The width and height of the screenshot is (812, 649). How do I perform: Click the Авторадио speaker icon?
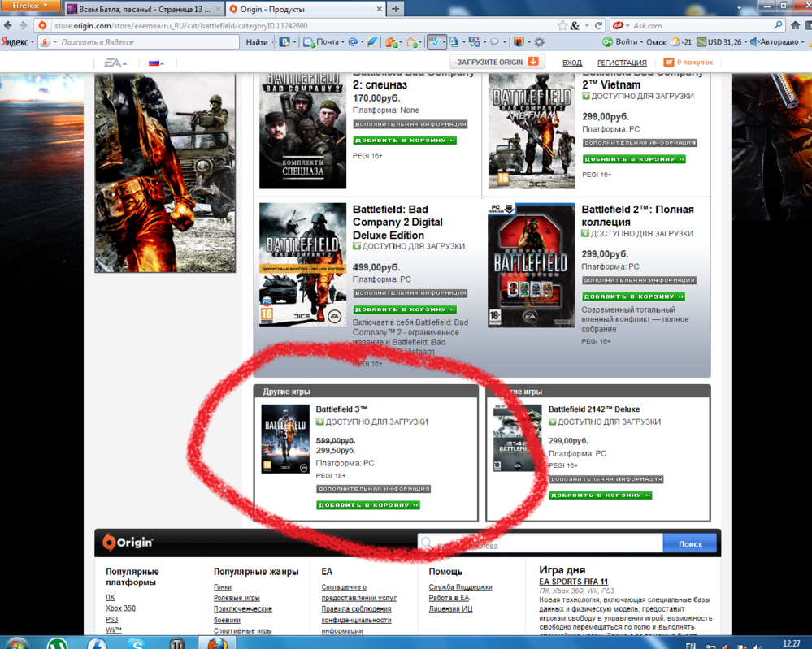coord(754,42)
